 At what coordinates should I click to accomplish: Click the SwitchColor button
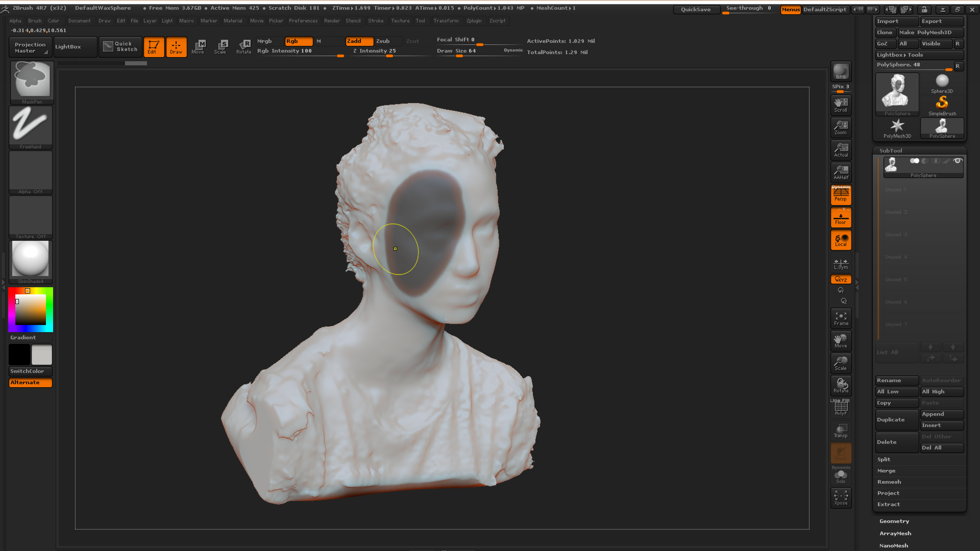pos(30,371)
